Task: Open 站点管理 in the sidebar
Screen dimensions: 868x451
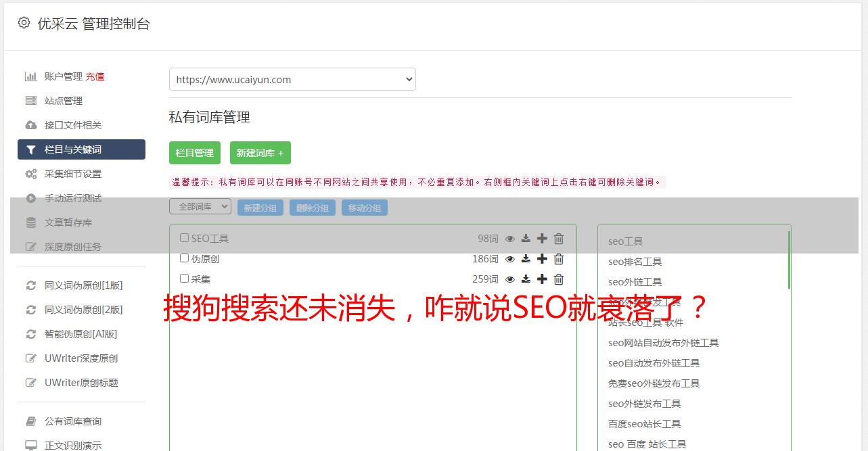Action: (x=64, y=101)
